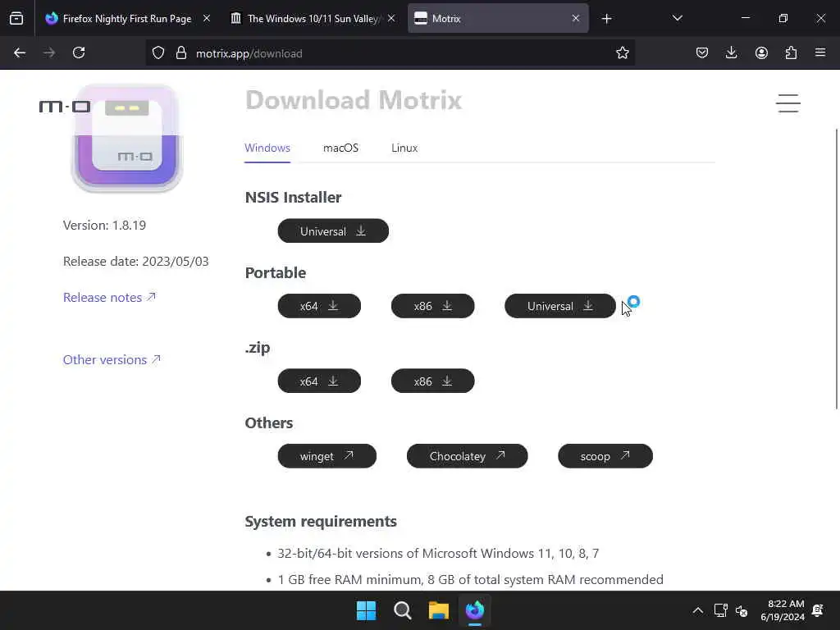Select the Motrix browser tab
The width and height of the screenshot is (840, 630).
498,19
